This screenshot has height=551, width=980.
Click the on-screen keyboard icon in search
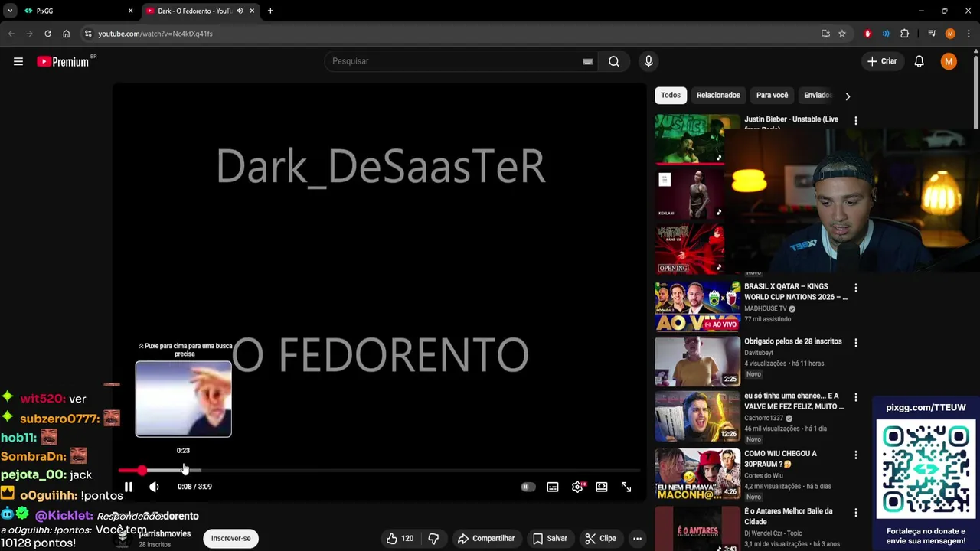587,61
